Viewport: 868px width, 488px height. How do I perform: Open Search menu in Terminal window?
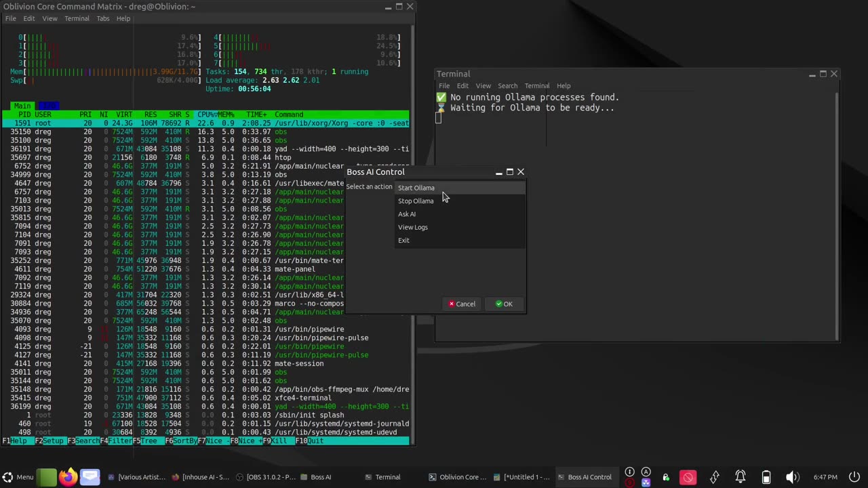coord(507,86)
